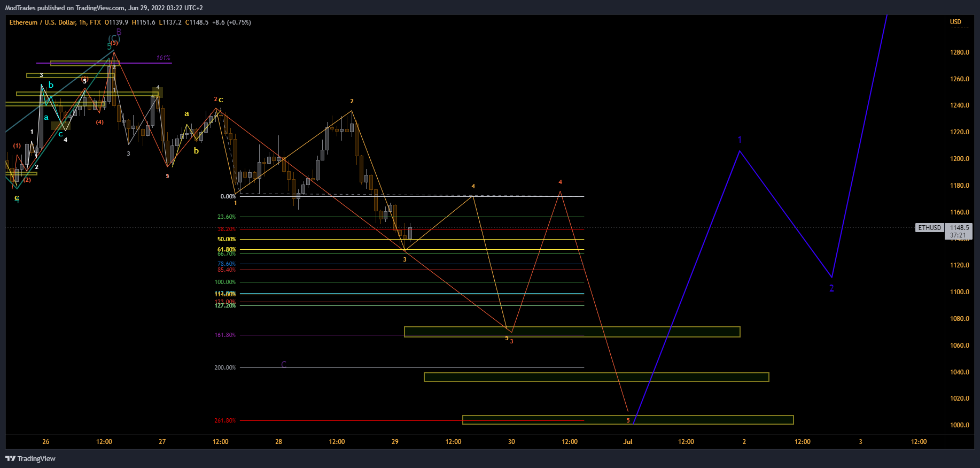Click the 37:21 candle countdown
980x468 pixels.
click(958, 235)
